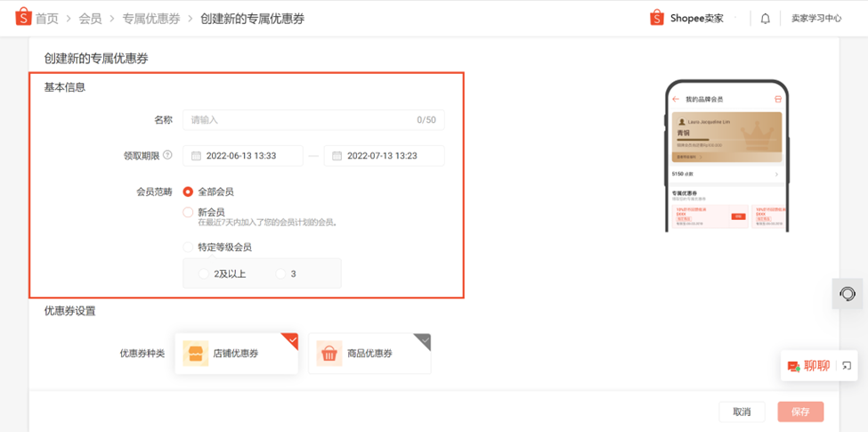Image resolution: width=868 pixels, height=432 pixels.
Task: Click the 优惠券设置 heading
Action: [x=69, y=311]
